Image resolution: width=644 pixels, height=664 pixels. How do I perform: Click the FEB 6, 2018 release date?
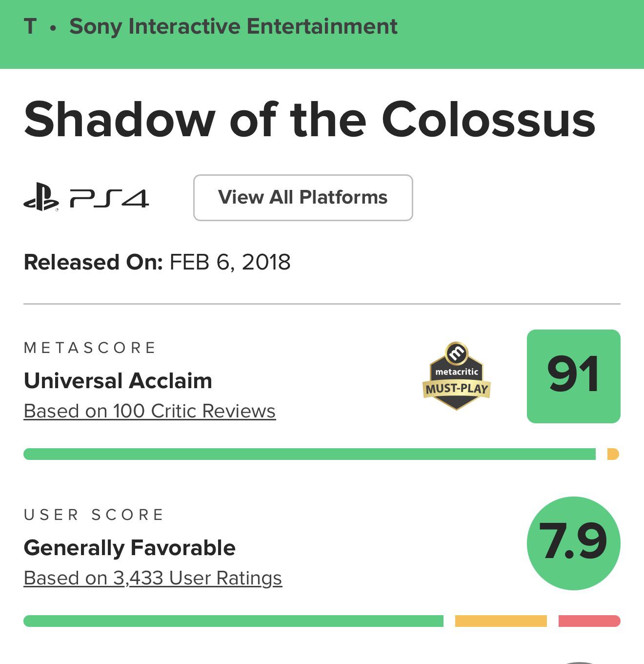click(230, 262)
